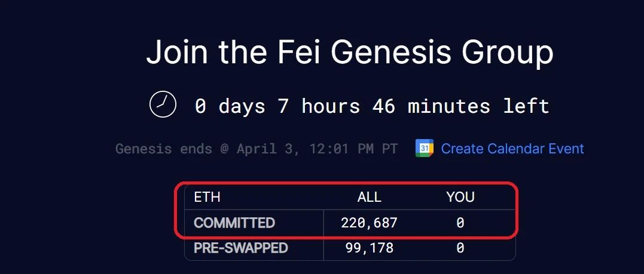
Task: Click the 99,178 pre-swapped total value
Action: [369, 248]
